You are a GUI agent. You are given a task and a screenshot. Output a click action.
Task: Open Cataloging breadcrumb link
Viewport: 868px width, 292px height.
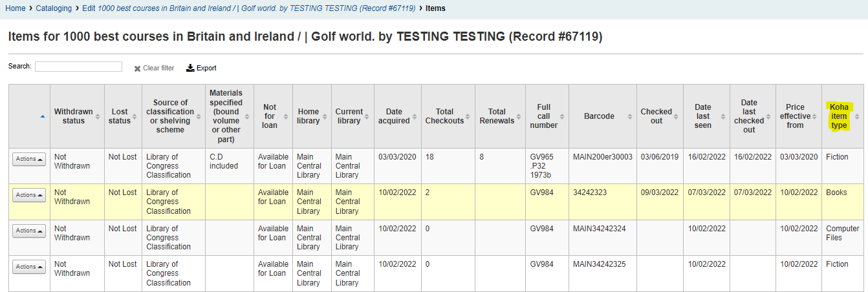click(54, 8)
